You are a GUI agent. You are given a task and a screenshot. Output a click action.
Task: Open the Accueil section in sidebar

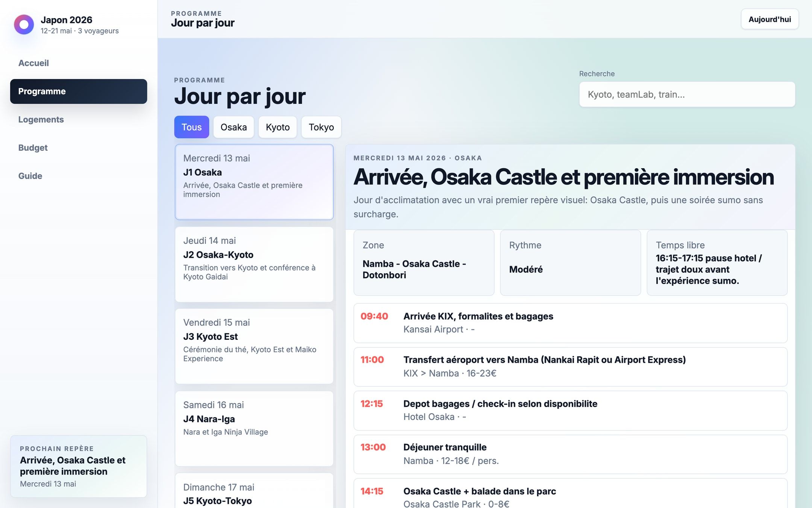click(79, 63)
